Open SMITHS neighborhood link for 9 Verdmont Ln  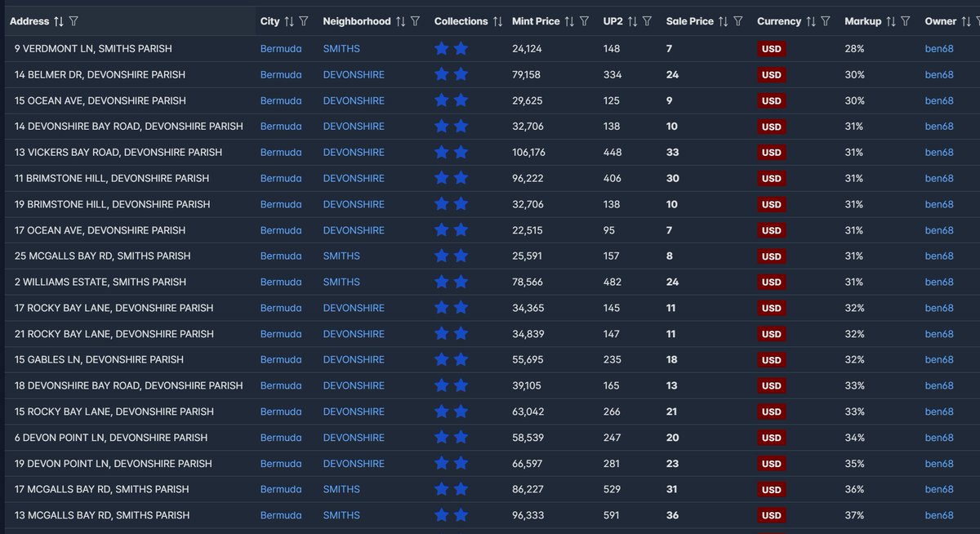coord(341,49)
